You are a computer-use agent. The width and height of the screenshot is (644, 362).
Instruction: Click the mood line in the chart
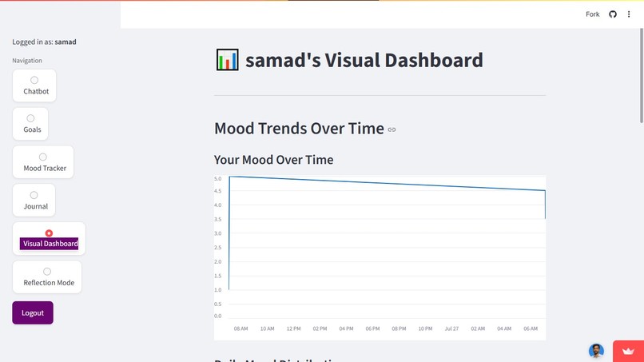click(387, 183)
